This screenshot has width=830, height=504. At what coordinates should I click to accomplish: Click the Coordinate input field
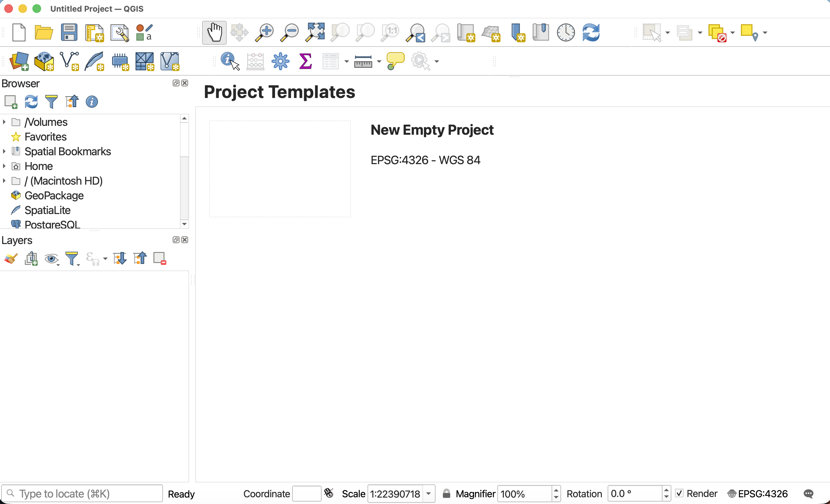pyautogui.click(x=307, y=494)
